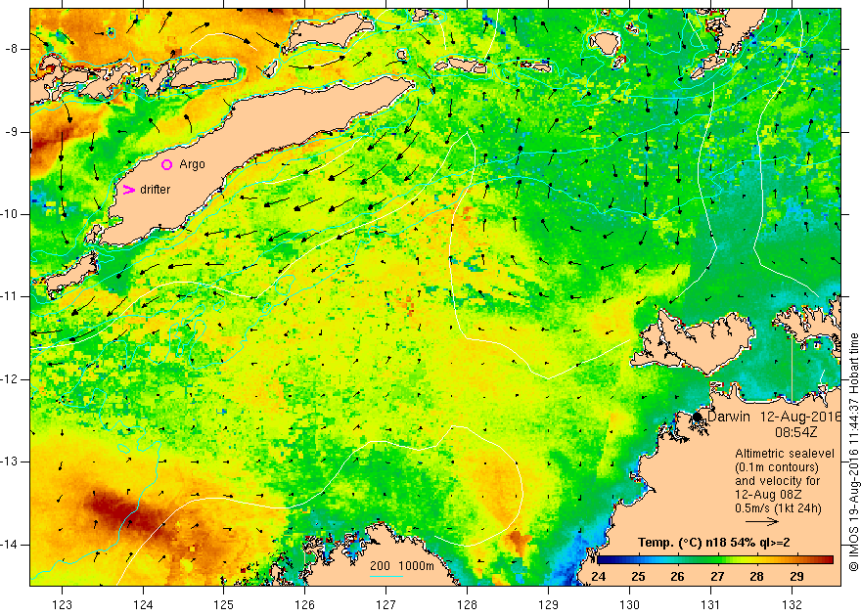Click the '0.5m/s (1kt 24h)' legend text
The height and width of the screenshot is (616, 861).
click(x=778, y=508)
